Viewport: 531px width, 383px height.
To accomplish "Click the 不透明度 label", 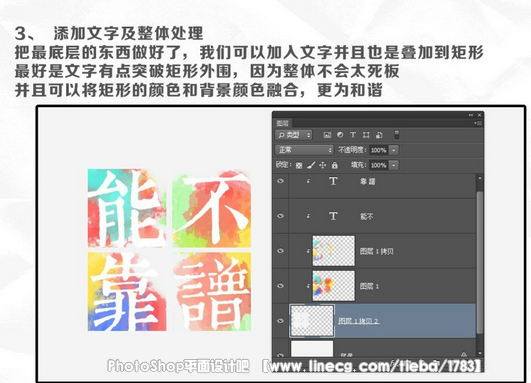I will point(352,150).
